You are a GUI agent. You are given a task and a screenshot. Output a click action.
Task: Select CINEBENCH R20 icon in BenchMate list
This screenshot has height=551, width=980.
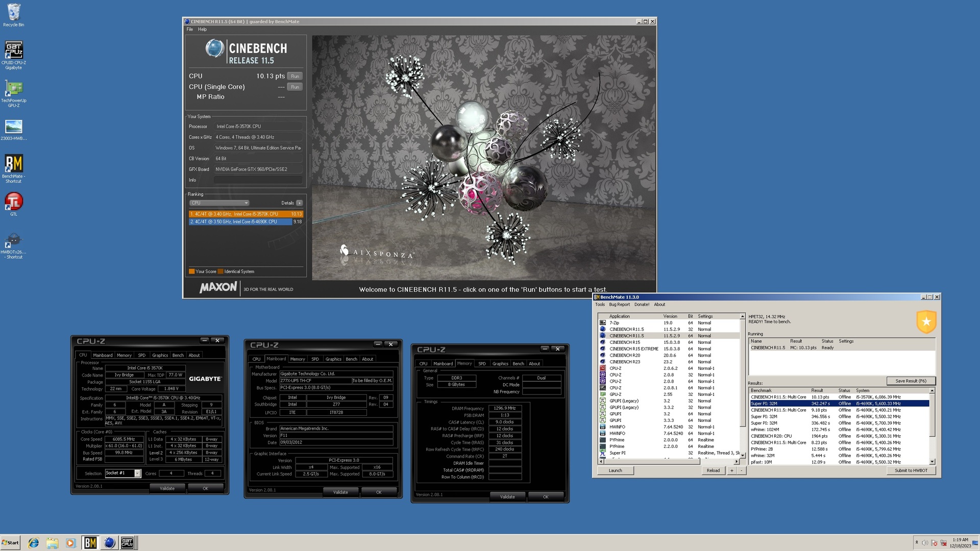[603, 356]
